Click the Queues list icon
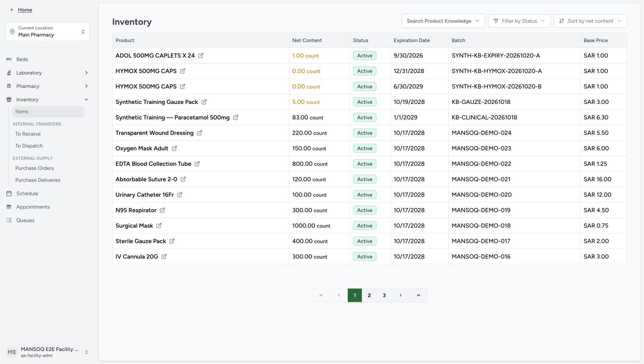This screenshot has height=364, width=644. coord(9,220)
